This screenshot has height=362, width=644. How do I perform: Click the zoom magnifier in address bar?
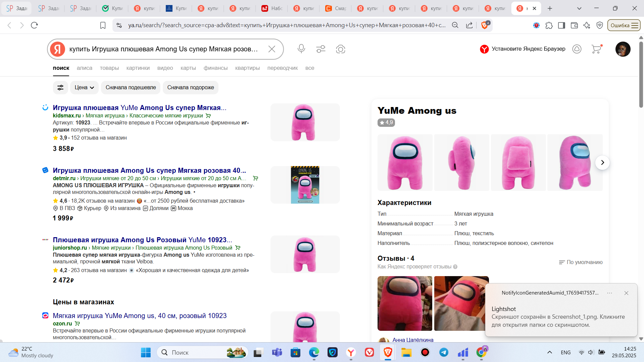click(455, 25)
